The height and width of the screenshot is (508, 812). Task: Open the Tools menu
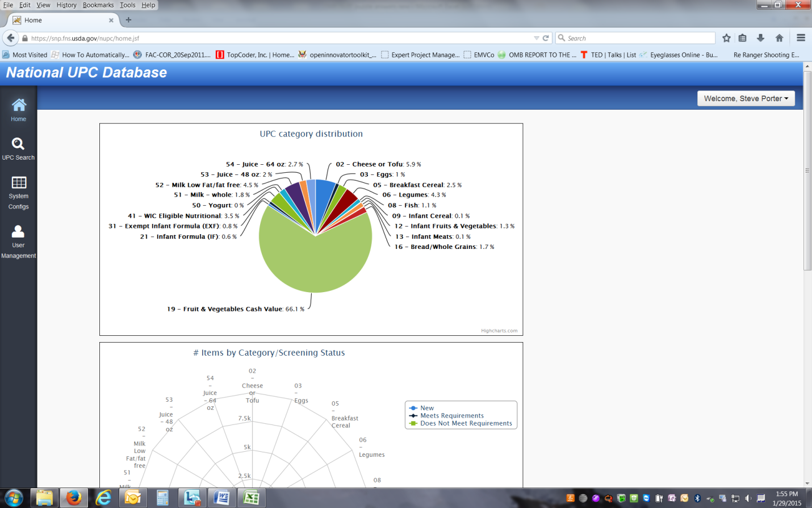click(x=128, y=5)
